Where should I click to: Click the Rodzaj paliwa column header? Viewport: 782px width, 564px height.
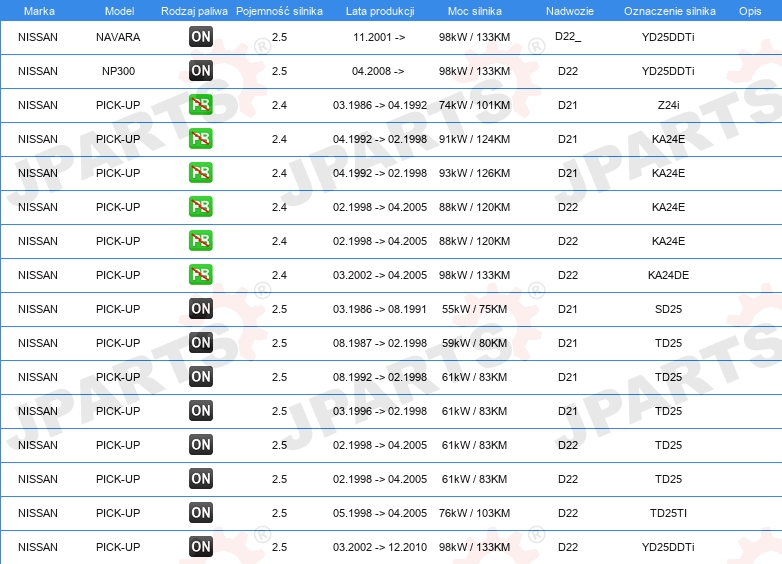click(194, 11)
